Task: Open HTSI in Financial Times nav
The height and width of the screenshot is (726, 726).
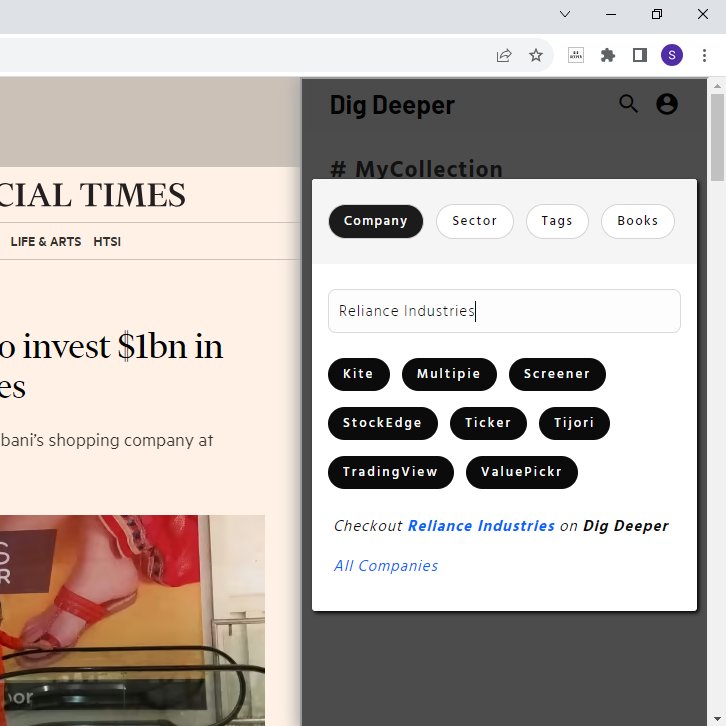Action: pos(107,242)
